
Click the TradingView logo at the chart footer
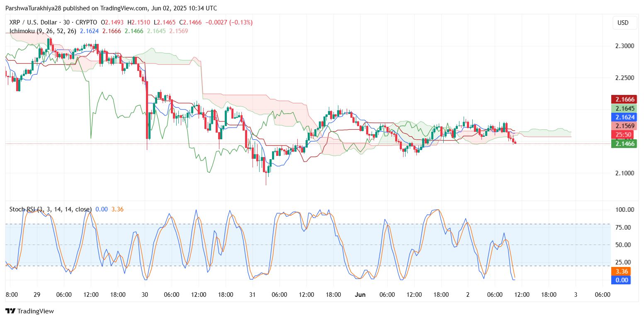click(29, 311)
